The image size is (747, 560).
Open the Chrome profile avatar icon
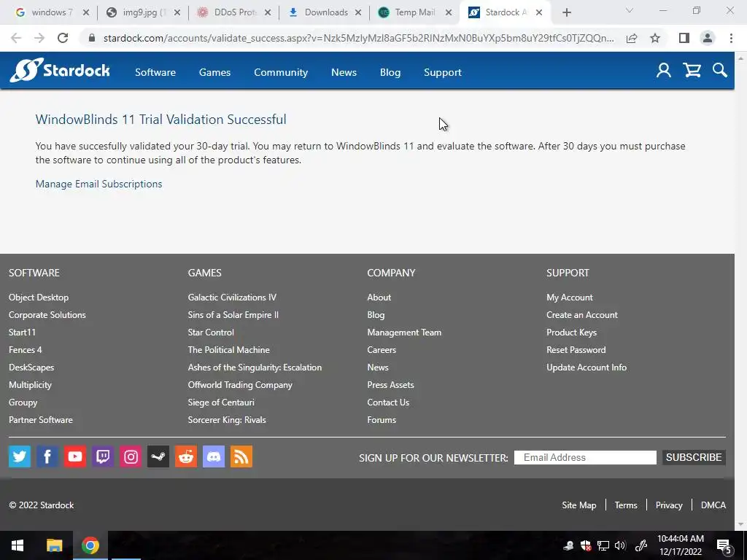click(708, 38)
